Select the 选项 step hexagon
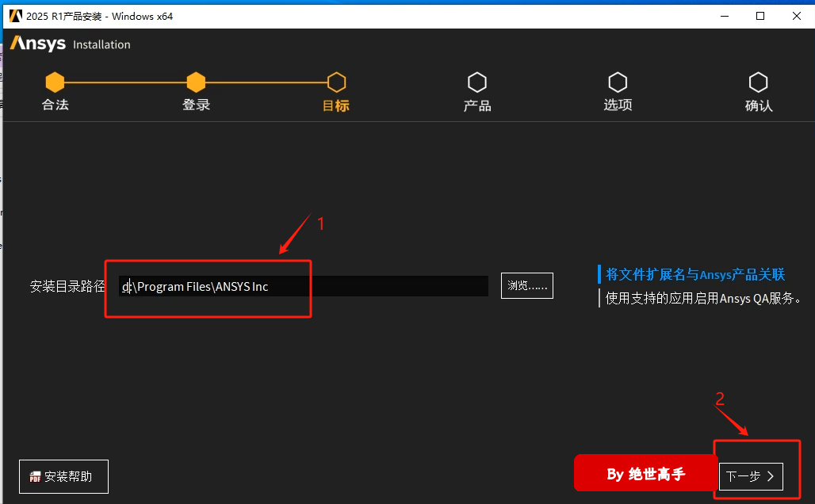 point(618,82)
